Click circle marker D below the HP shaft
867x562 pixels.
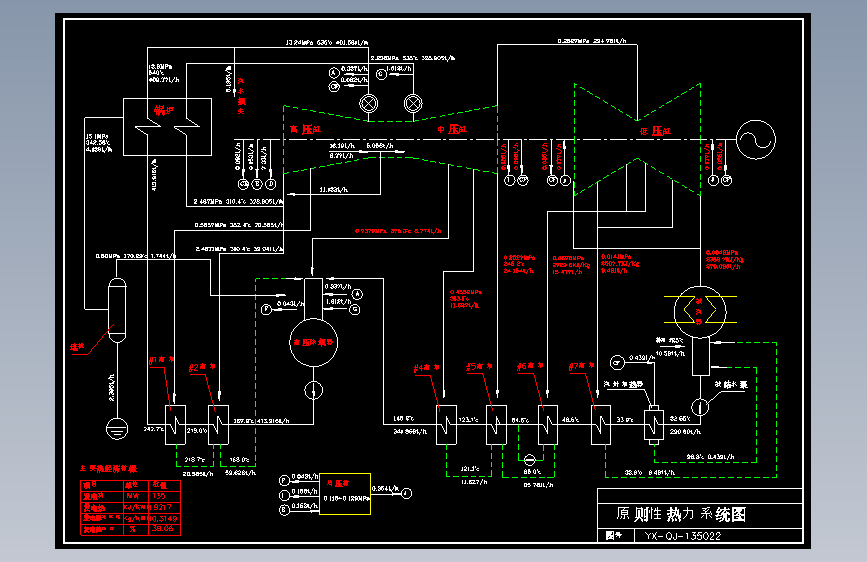pos(270,184)
